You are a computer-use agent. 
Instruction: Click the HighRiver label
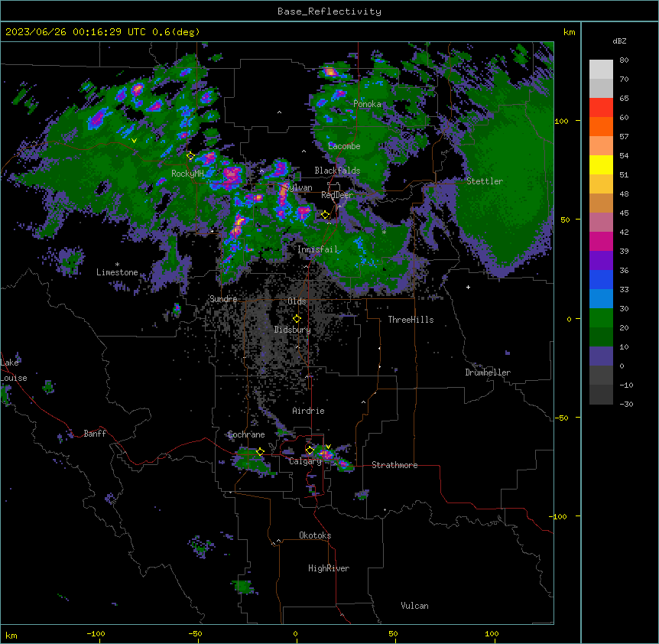329,568
